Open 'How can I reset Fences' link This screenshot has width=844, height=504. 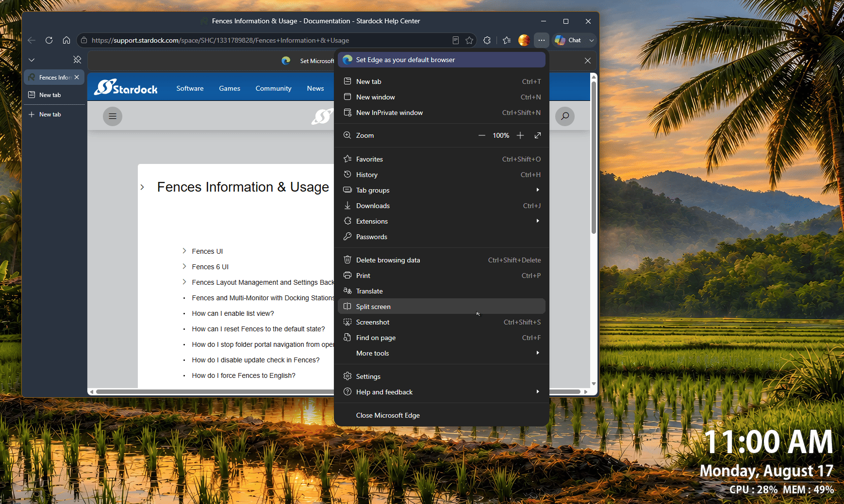[x=258, y=329]
